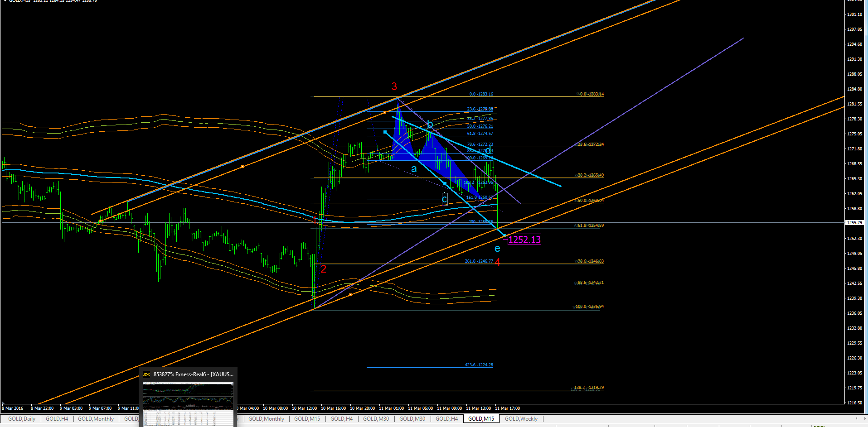Viewport: 868px width, 427px height.
Task: Click the 0.0 -1283.16 Fibonacci label
Action: 481,94
